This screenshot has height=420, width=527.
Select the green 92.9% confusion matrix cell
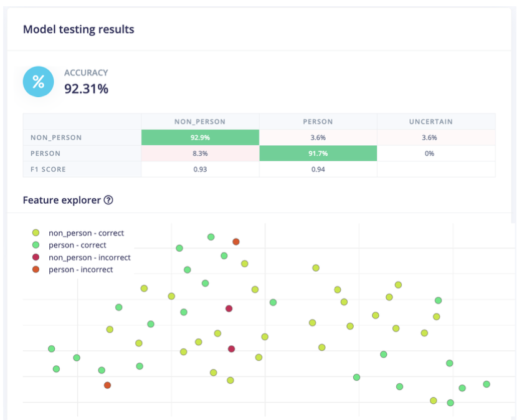[x=200, y=138]
